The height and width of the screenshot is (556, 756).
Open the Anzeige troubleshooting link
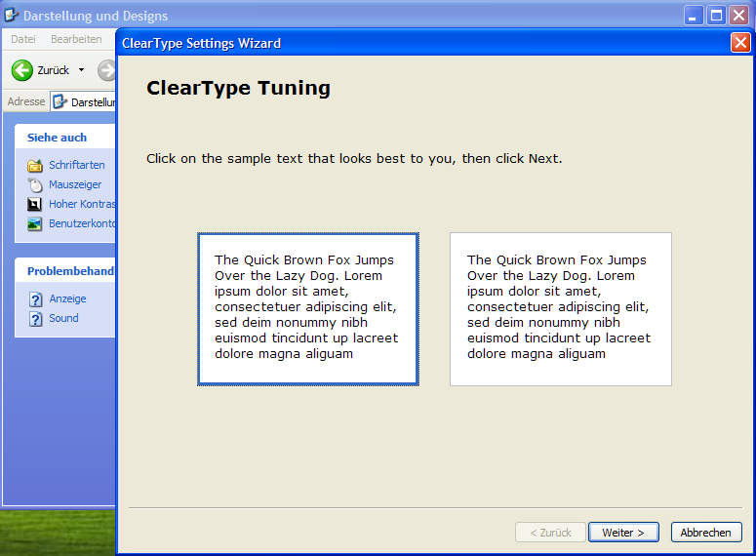(68, 299)
